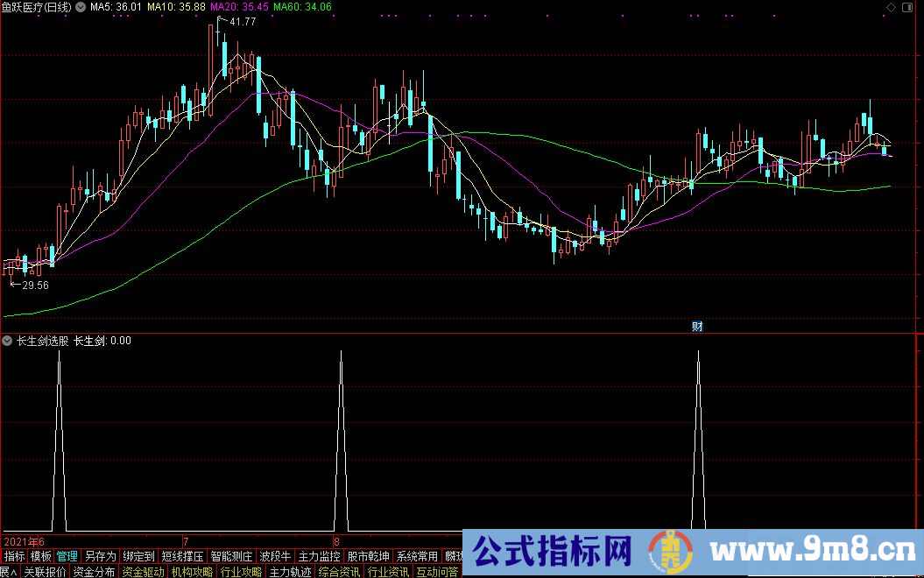Open the 资金分布 tab

point(94,572)
